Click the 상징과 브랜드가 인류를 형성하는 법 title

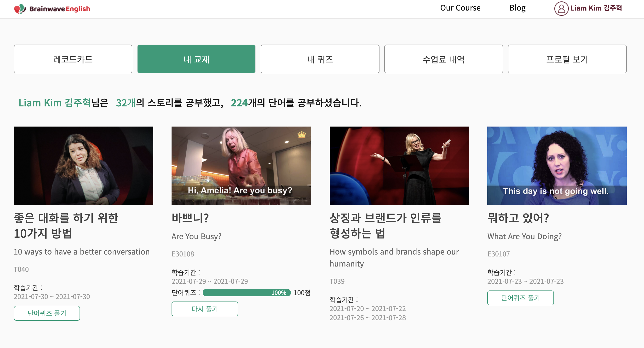point(385,225)
